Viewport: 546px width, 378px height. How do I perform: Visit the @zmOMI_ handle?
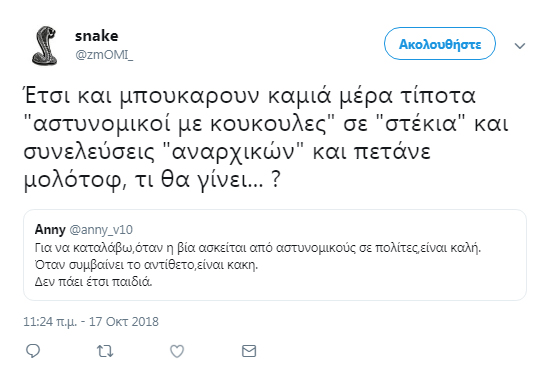pyautogui.click(x=104, y=55)
